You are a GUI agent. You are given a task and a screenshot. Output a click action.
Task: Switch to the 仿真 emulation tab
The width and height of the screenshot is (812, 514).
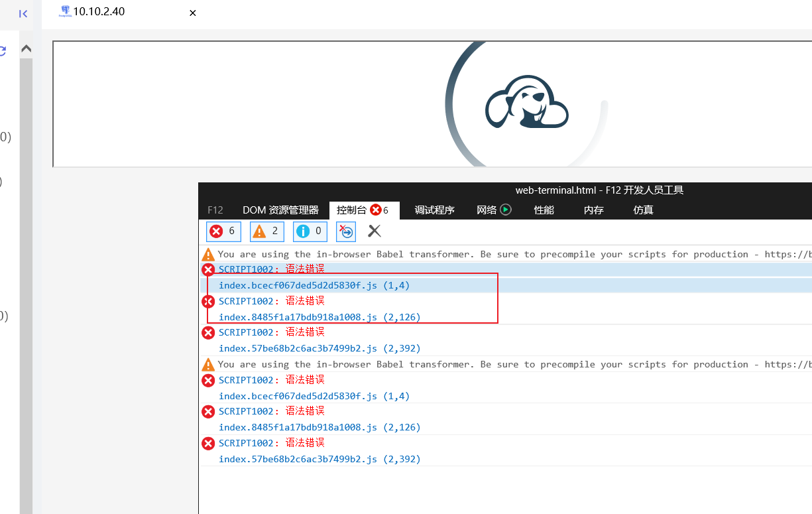pos(643,210)
